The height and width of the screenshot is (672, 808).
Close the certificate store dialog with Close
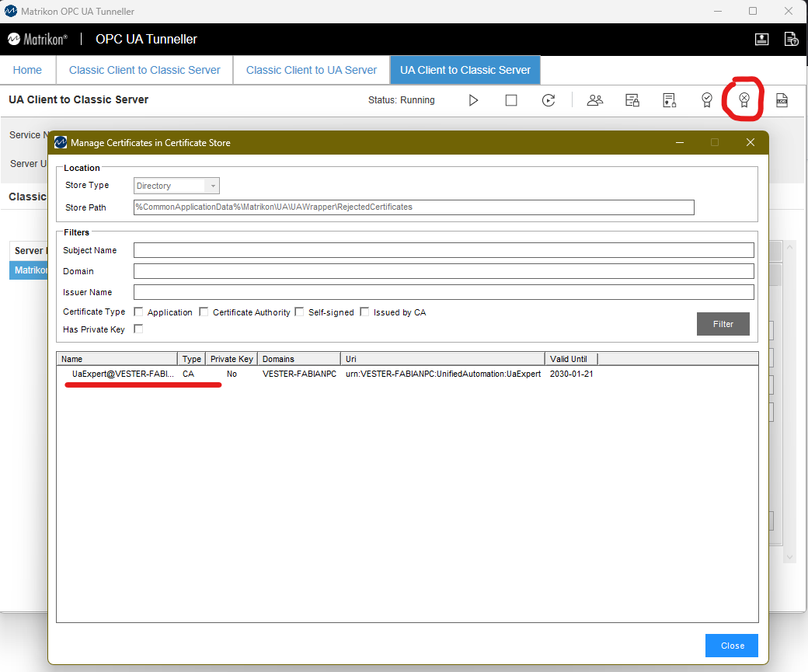coord(732,646)
